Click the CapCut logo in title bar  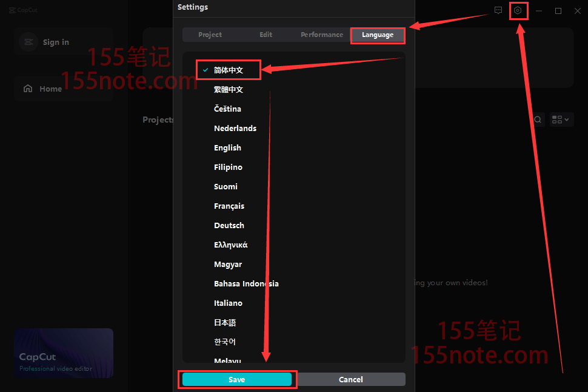[13, 10]
